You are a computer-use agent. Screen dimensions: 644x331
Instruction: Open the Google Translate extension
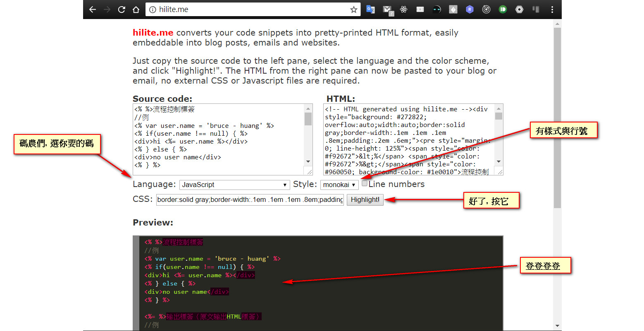[370, 10]
